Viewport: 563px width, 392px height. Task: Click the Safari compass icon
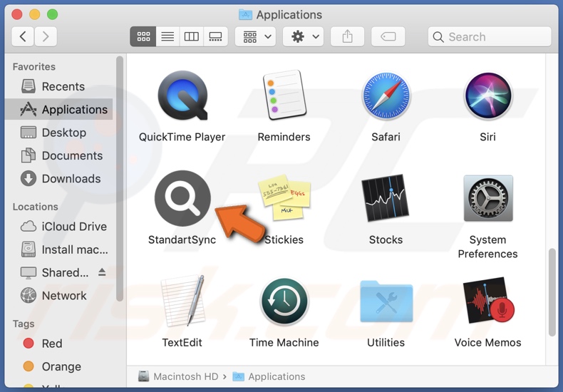point(386,96)
